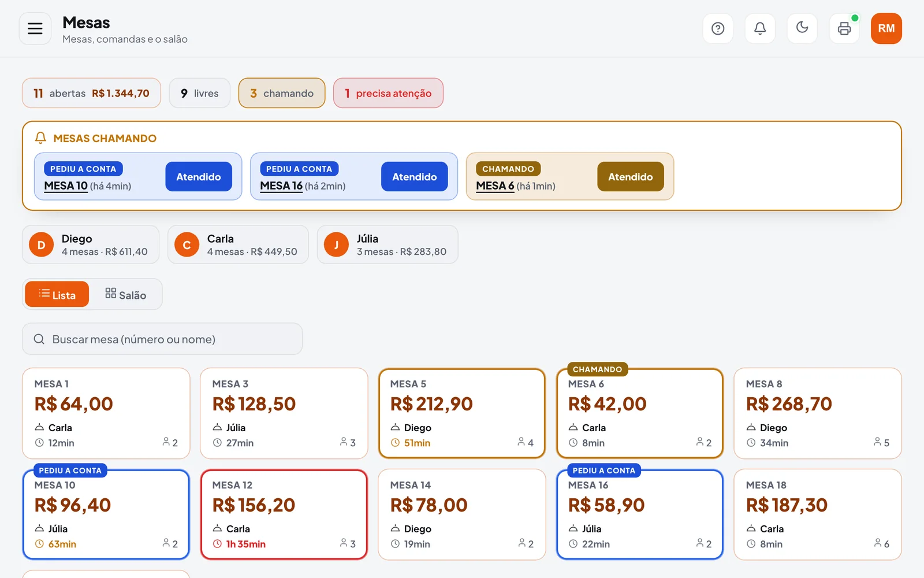Open MESA 6 link in calling panel
Image resolution: width=924 pixels, height=578 pixels.
[x=495, y=186]
